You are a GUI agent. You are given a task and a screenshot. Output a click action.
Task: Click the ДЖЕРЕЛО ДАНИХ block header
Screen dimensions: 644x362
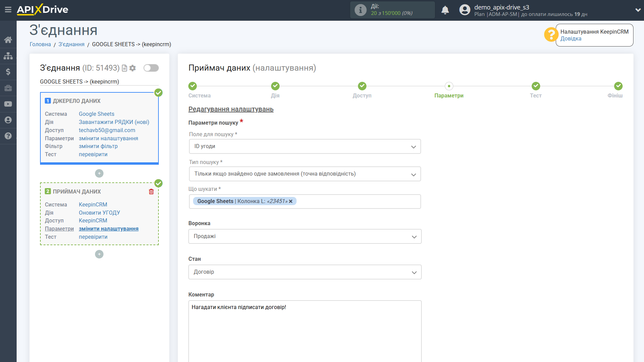click(x=77, y=101)
